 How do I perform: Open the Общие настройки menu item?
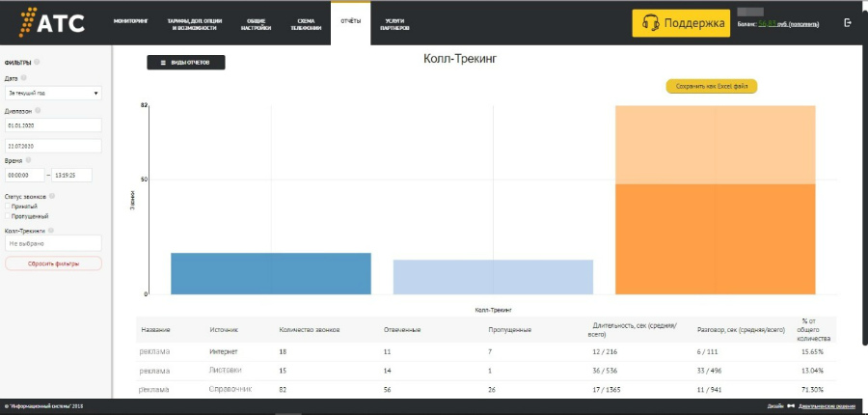(257, 24)
